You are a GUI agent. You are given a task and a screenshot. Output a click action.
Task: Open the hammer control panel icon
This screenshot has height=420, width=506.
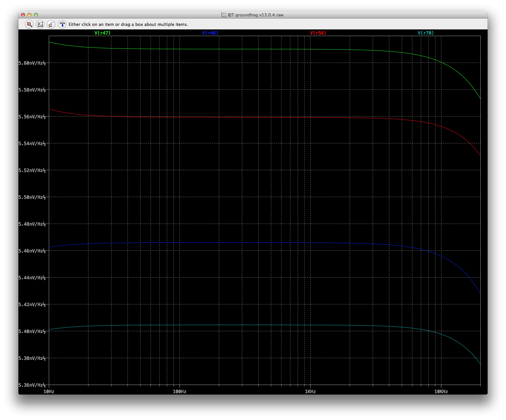62,24
